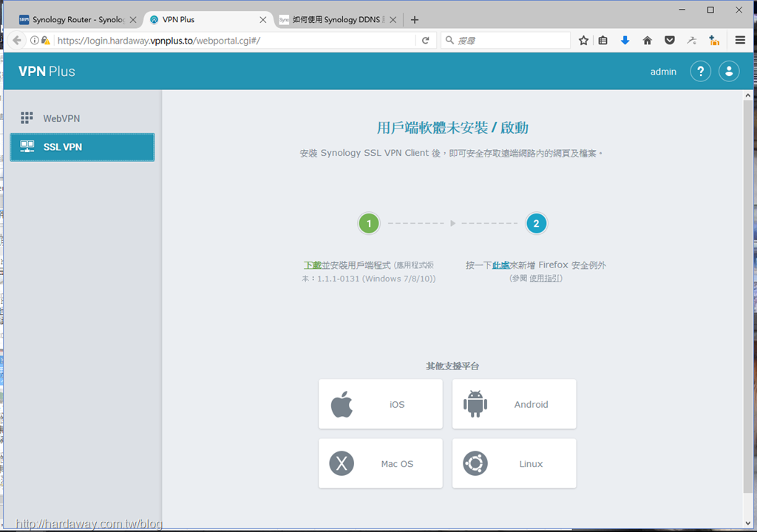Click the Apple logo on iOS card
This screenshot has height=532, width=757.
tap(342, 405)
